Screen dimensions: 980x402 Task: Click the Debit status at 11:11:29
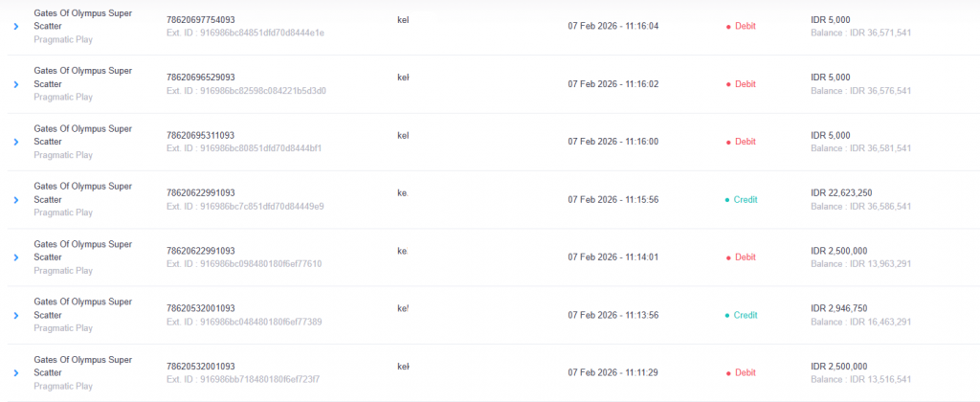(741, 372)
